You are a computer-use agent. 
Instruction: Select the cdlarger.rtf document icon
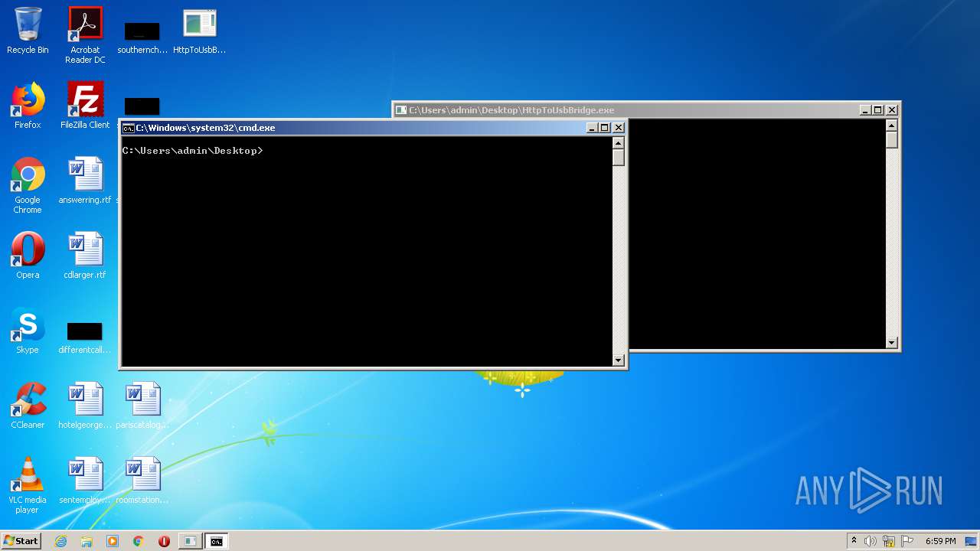[85, 256]
